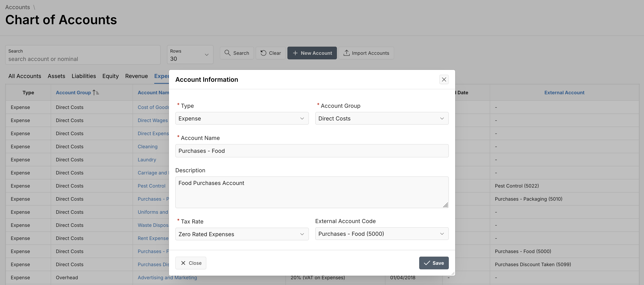Image resolution: width=644 pixels, height=285 pixels.
Task: Switch to the Assets tab
Action: [56, 76]
